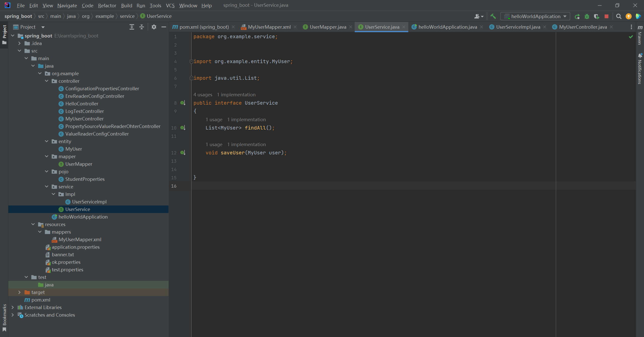Switch to the UserServiceImpl.java tab
This screenshot has width=644, height=337.
point(518,27)
